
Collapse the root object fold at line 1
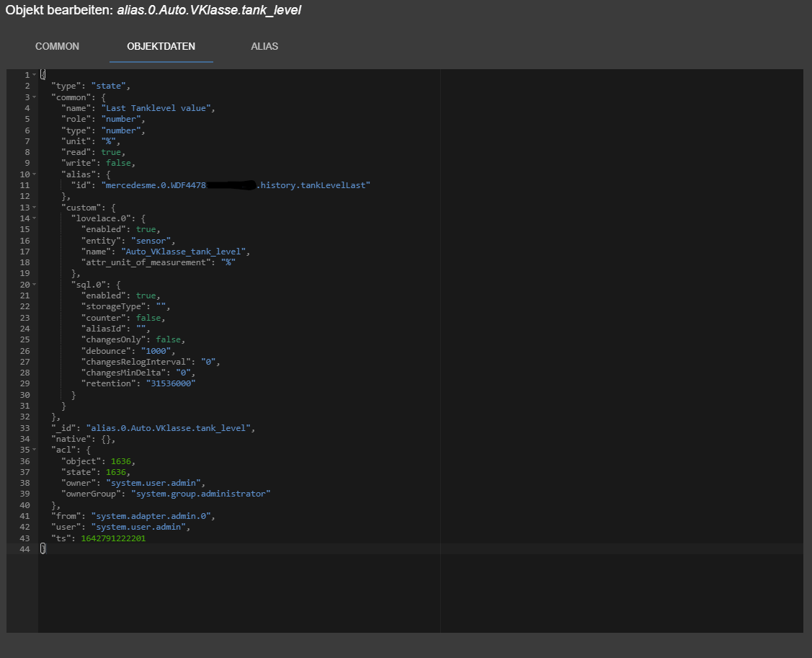click(34, 75)
